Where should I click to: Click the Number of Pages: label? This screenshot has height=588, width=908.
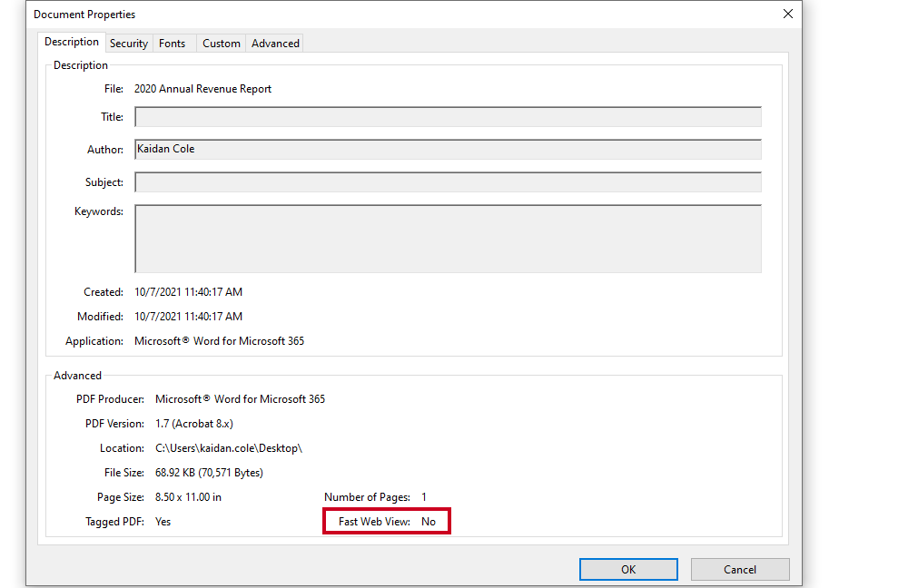tap(367, 497)
